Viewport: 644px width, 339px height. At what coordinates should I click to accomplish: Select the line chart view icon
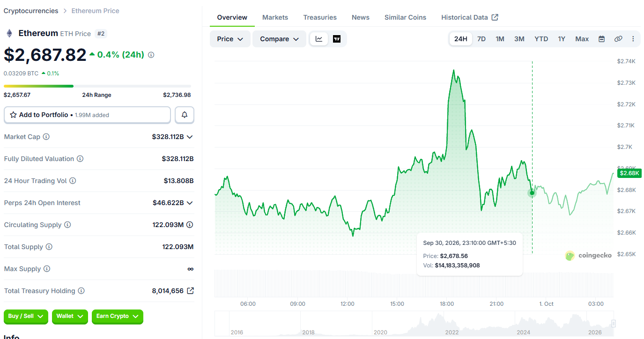[319, 39]
